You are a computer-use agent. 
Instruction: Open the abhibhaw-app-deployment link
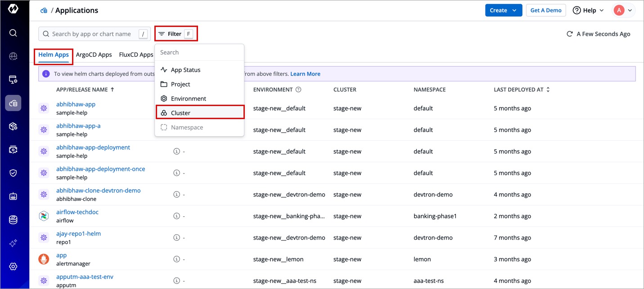pos(93,147)
